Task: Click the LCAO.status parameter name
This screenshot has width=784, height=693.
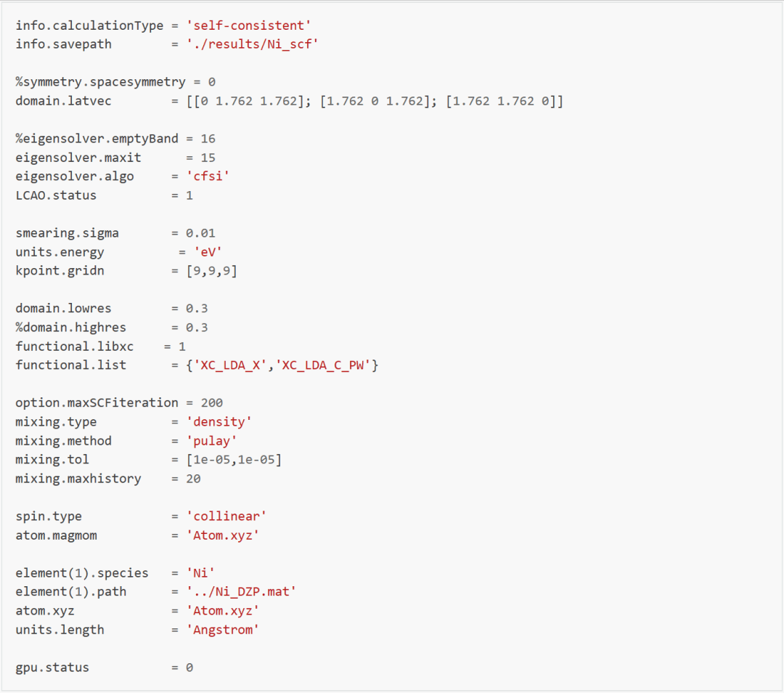Action: 56,195
